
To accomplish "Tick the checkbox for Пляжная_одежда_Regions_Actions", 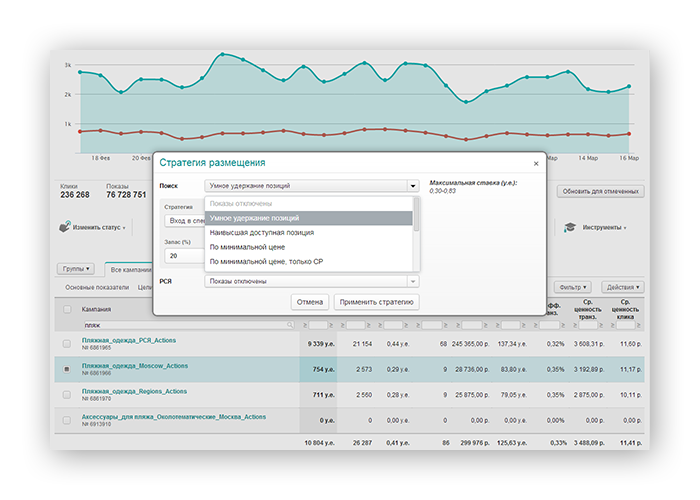I will pyautogui.click(x=67, y=396).
